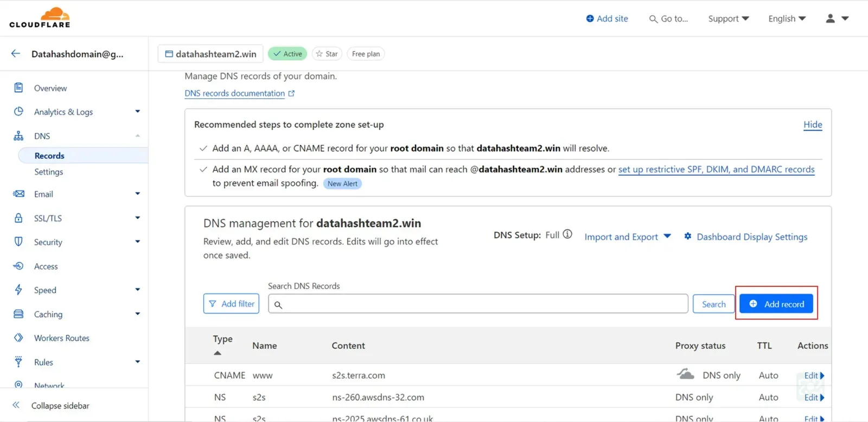
Task: Click the Name column header
Action: 265,346
